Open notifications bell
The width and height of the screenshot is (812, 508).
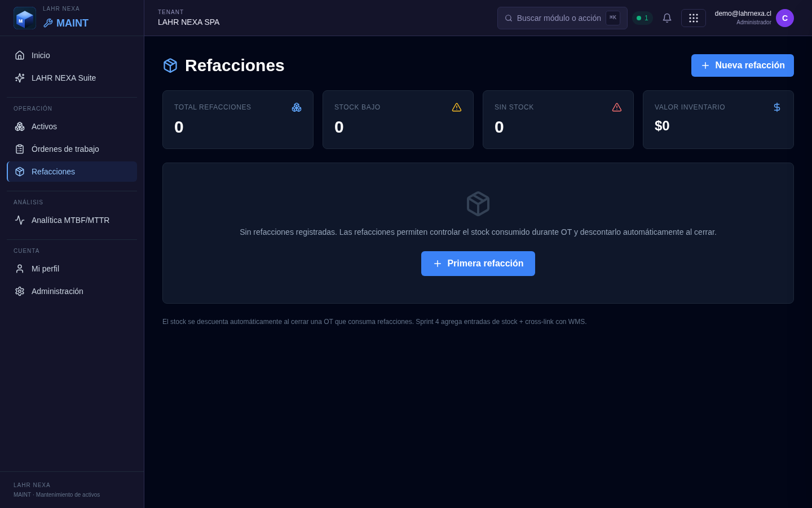pos(667,18)
